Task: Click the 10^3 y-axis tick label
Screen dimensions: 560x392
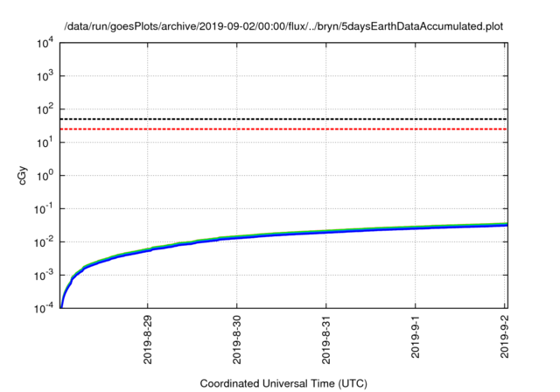Action: 45,76
